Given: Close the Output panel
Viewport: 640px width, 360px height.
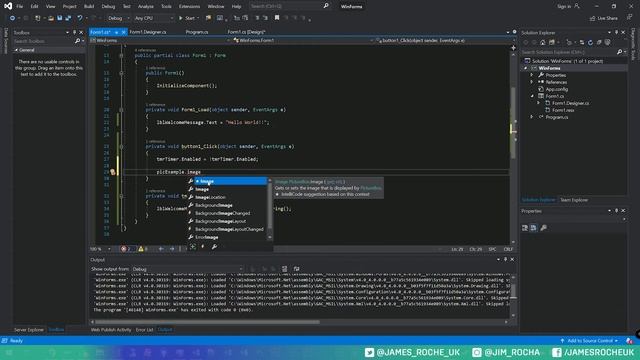Looking at the screenshot, I should 512,260.
